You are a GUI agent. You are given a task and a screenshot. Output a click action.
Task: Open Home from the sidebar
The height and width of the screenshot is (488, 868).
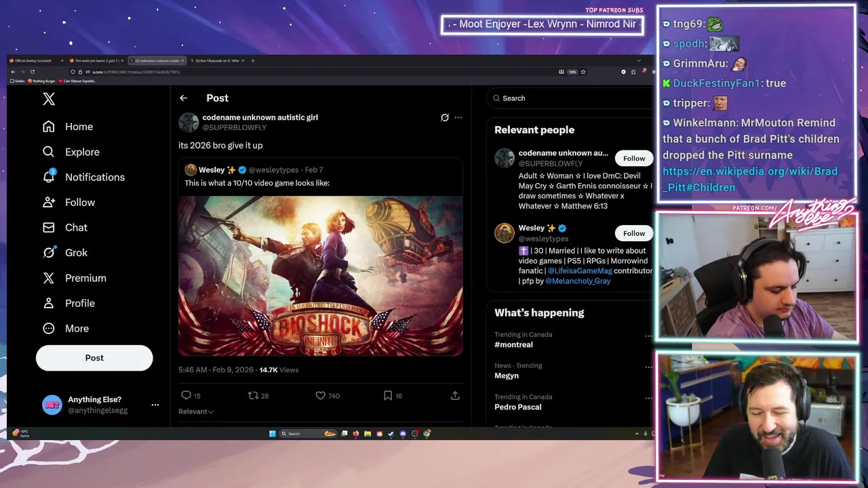click(x=68, y=127)
